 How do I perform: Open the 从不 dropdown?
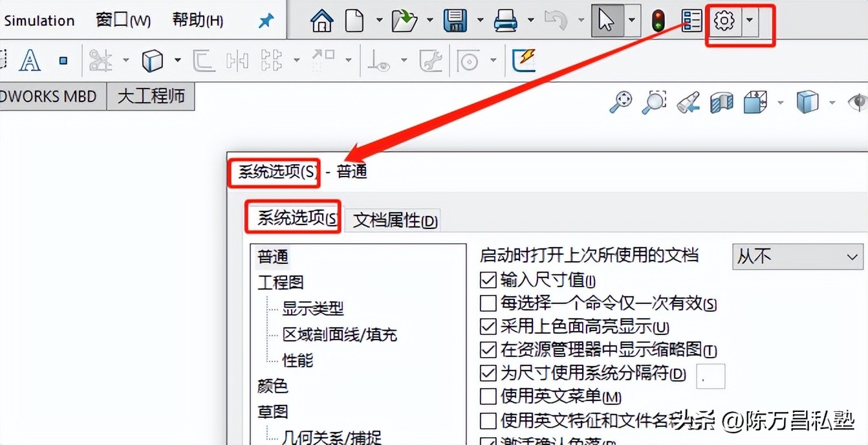[x=797, y=256]
